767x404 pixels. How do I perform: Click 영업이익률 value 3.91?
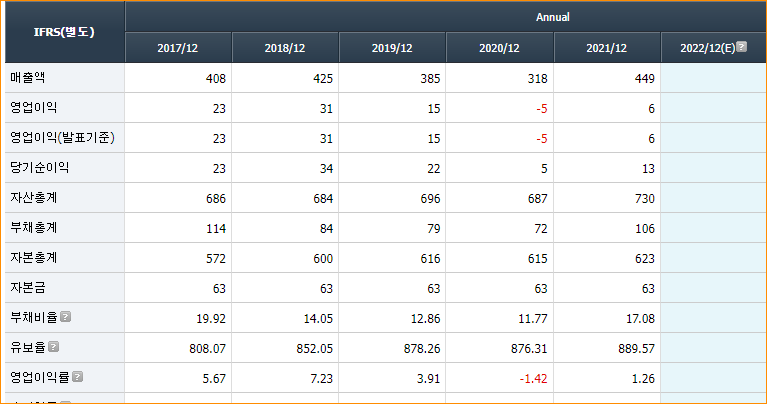tap(429, 379)
